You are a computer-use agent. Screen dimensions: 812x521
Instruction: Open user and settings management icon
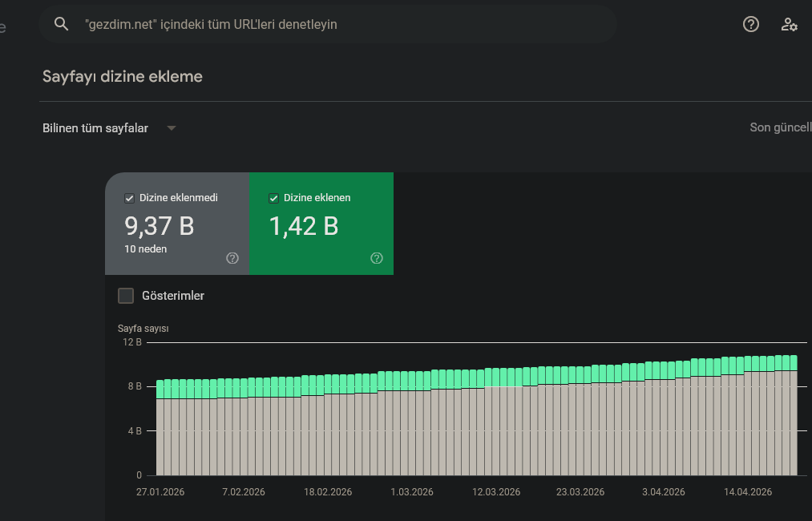[x=790, y=24]
